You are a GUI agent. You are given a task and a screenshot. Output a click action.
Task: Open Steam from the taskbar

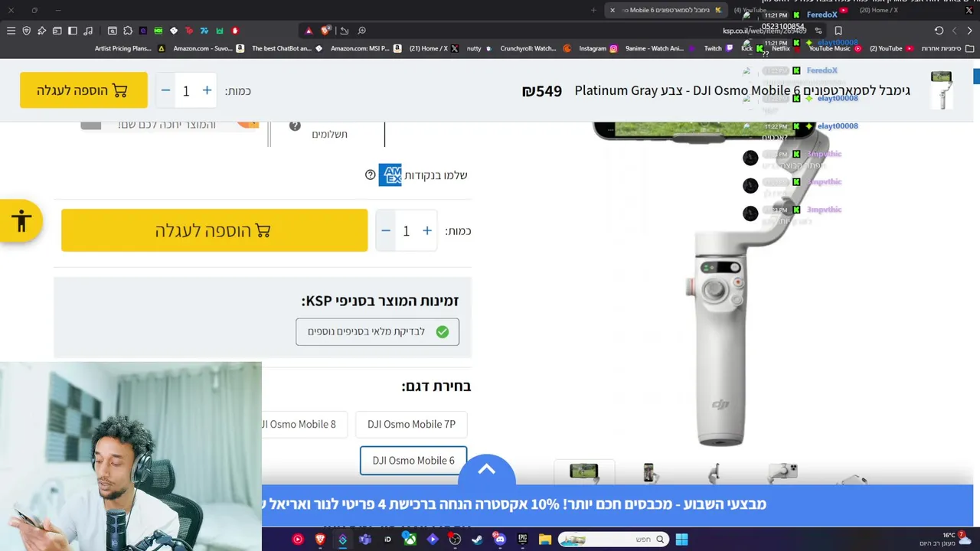pyautogui.click(x=477, y=540)
